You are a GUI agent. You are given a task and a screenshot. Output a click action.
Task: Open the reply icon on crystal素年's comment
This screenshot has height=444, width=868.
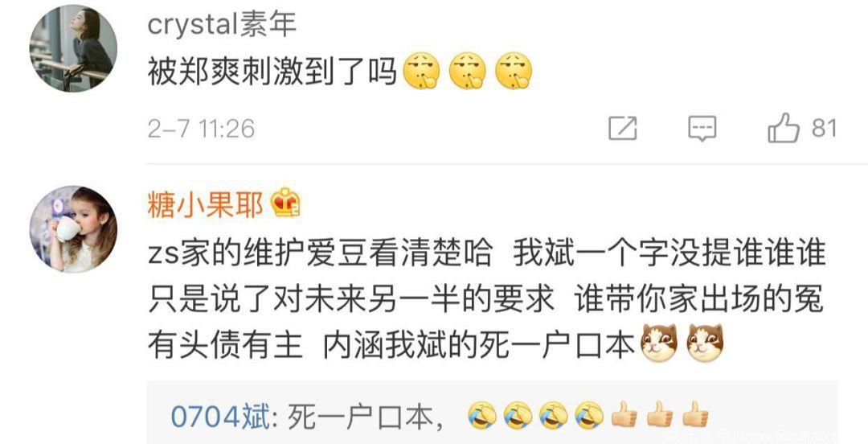click(702, 129)
